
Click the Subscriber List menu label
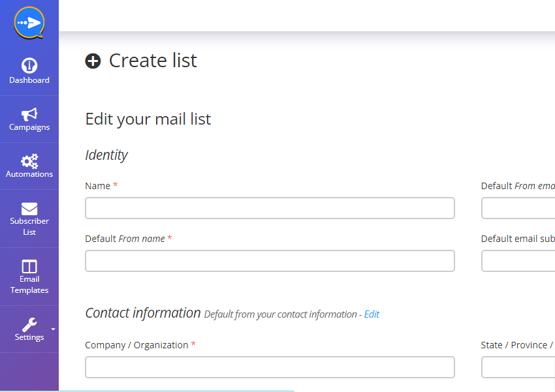tap(29, 226)
